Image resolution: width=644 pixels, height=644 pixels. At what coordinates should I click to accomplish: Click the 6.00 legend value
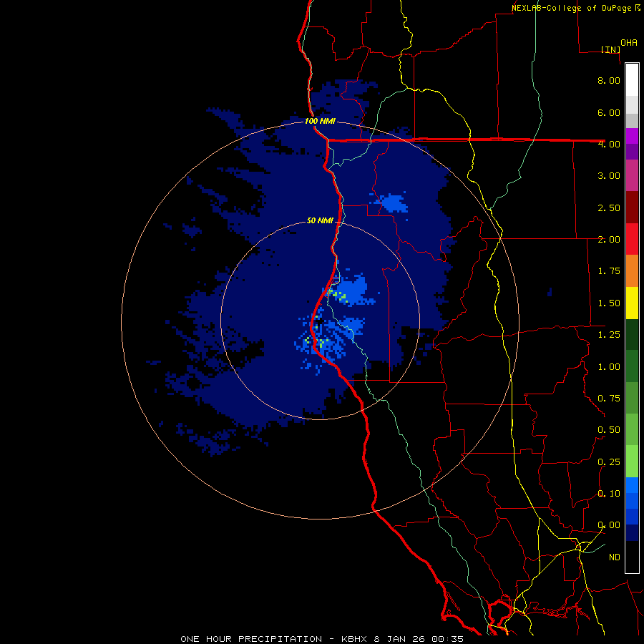pyautogui.click(x=609, y=112)
